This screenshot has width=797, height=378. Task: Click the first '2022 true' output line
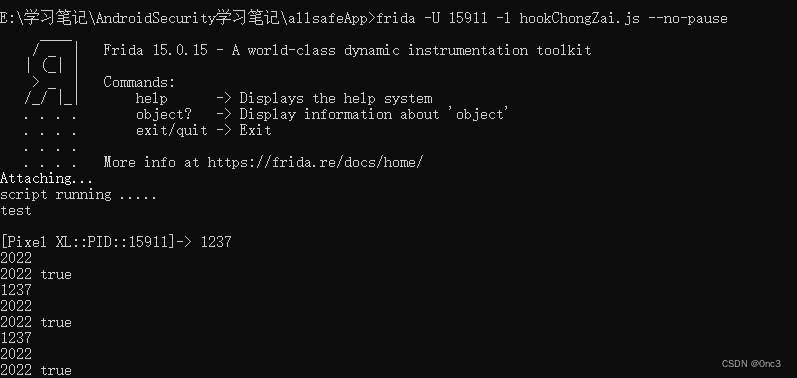click(36, 274)
